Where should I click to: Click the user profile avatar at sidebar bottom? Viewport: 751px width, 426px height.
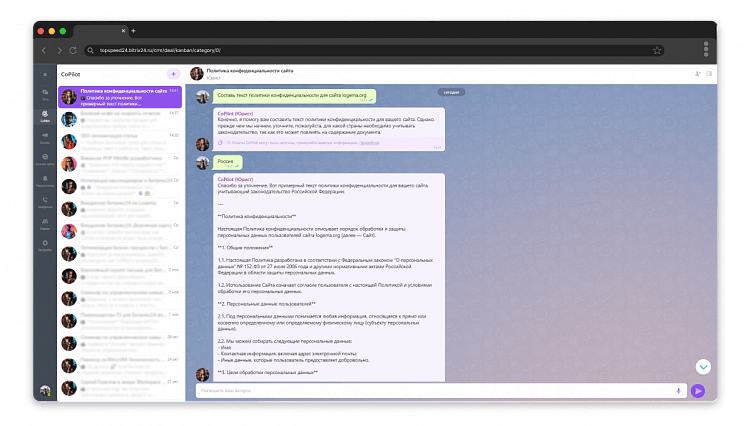45,391
